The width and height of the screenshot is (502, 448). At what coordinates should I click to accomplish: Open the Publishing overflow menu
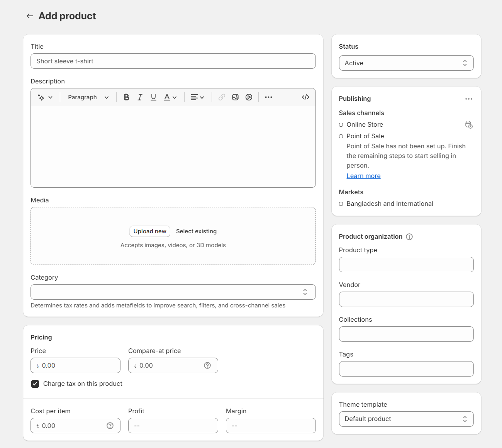point(469,99)
